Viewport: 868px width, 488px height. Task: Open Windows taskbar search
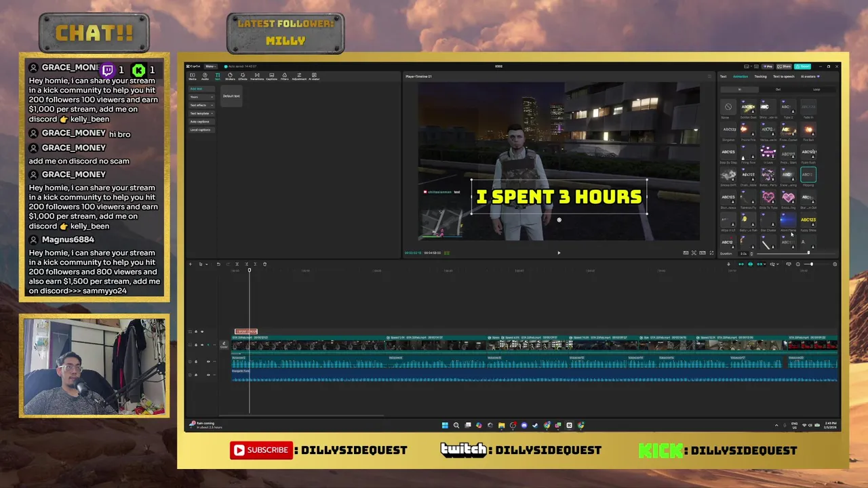click(x=456, y=426)
